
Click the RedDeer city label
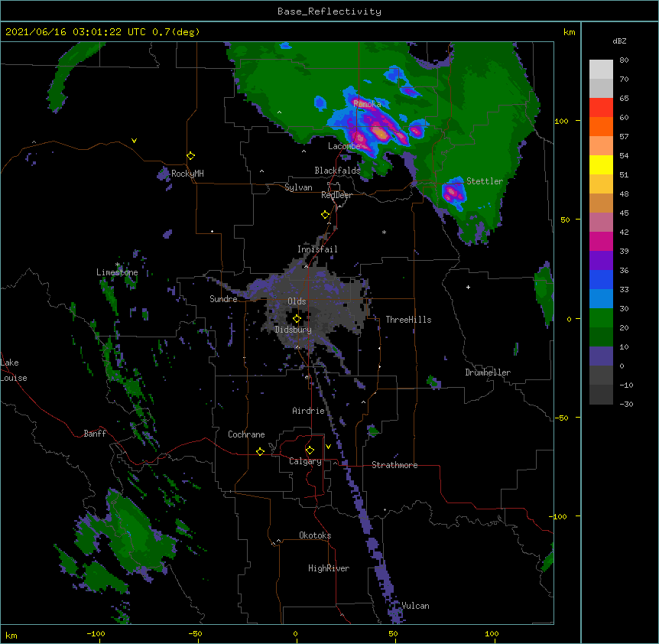(336, 195)
